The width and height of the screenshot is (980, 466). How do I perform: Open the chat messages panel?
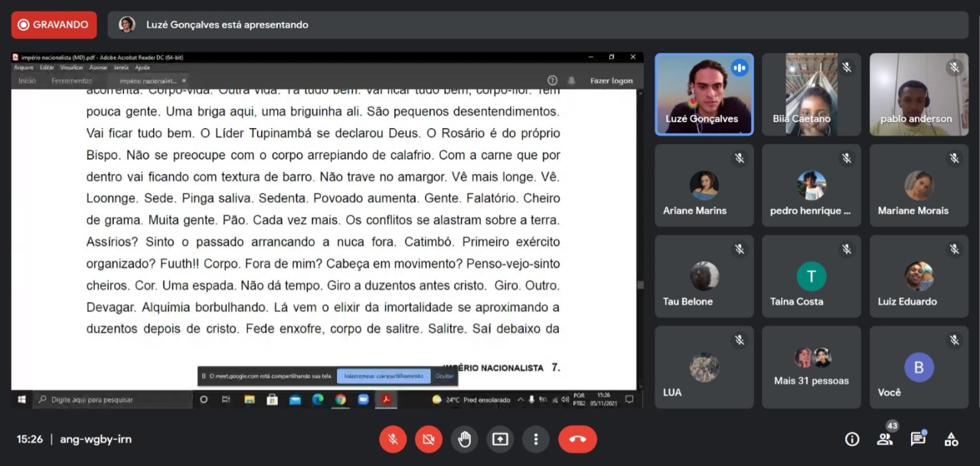point(918,439)
